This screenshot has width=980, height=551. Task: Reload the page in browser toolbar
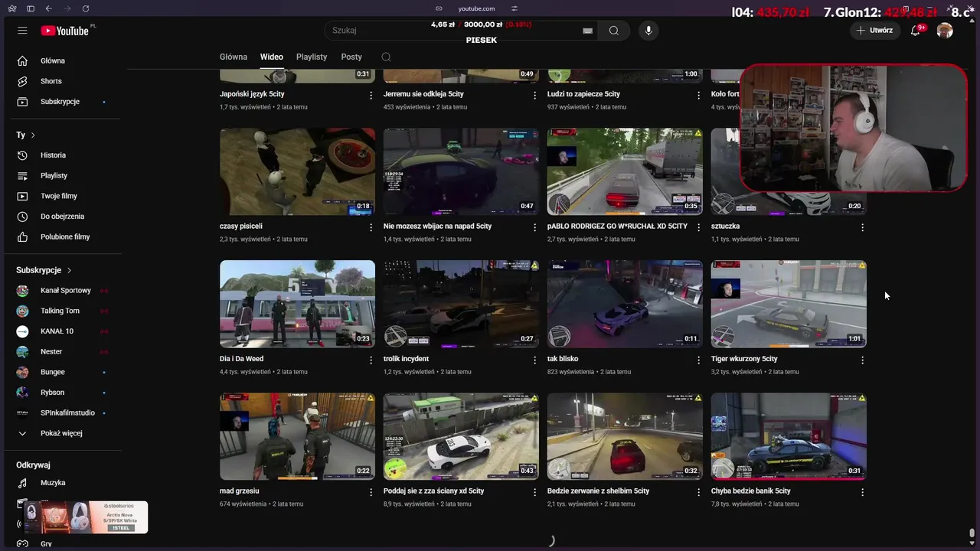(85, 8)
